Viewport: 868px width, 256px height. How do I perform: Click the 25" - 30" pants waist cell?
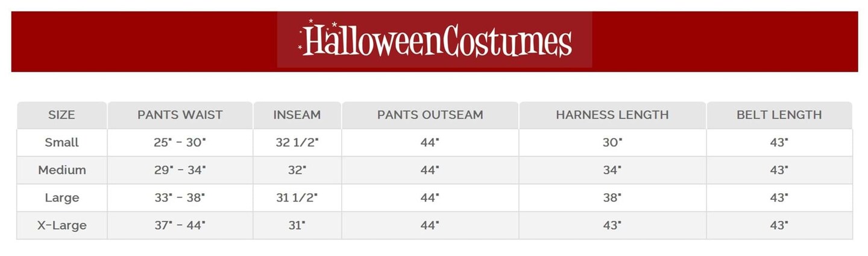click(180, 142)
